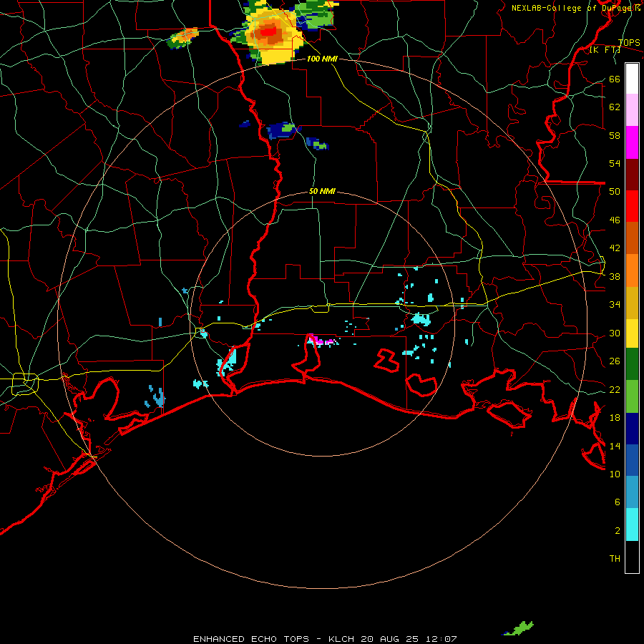Pick the dark green legend swatch
This screenshot has width=644, height=644.
pyautogui.click(x=632, y=364)
